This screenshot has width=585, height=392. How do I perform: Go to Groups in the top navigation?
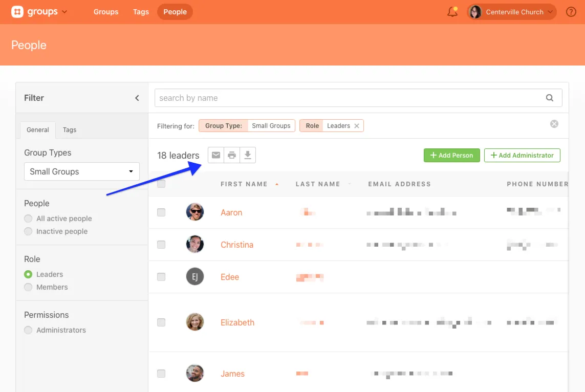click(106, 12)
